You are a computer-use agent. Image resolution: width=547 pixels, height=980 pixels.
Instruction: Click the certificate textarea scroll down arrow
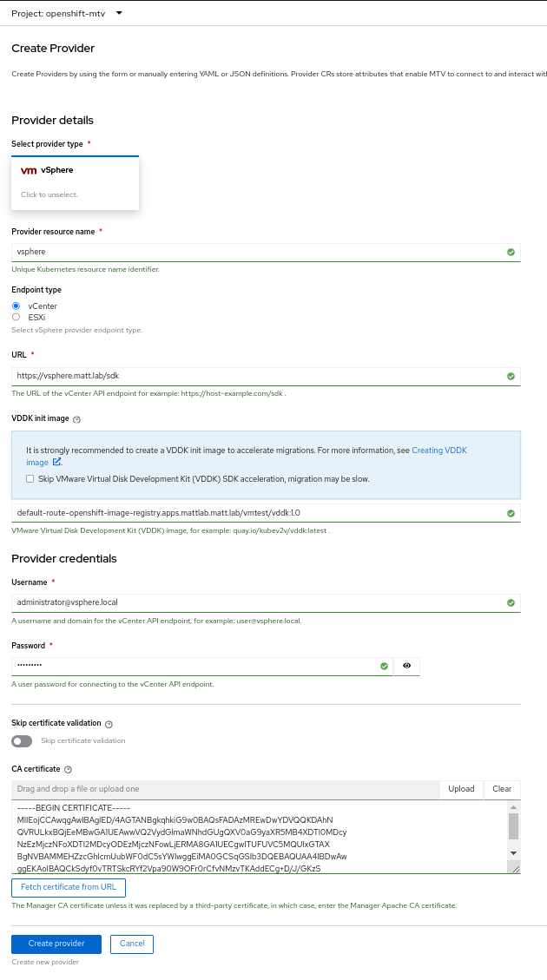point(513,853)
